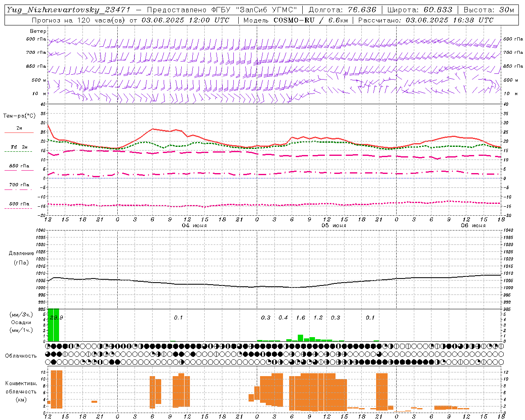
Task: Select the forecast start 03.06.2025 12:00 UTC
Action: [185, 20]
